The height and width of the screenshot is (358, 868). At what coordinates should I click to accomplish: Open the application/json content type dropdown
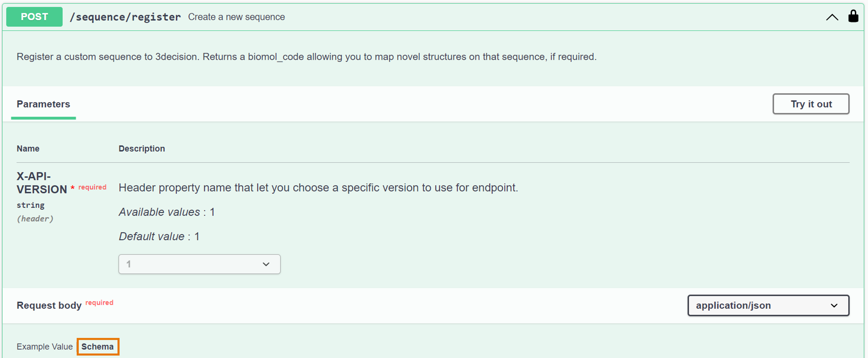(768, 306)
